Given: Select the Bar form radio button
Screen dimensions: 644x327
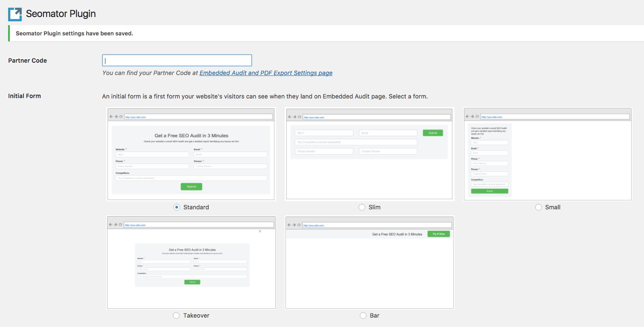Looking at the screenshot, I should [x=363, y=315].
